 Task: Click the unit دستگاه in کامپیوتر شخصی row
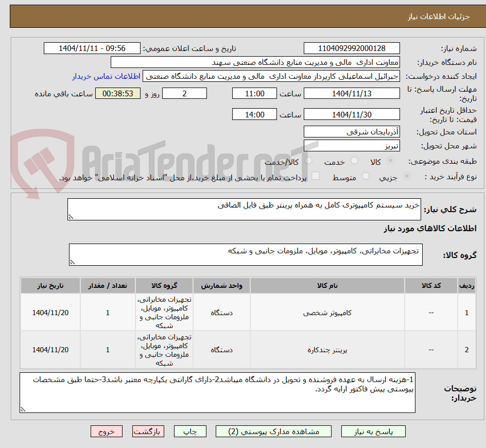(x=221, y=313)
